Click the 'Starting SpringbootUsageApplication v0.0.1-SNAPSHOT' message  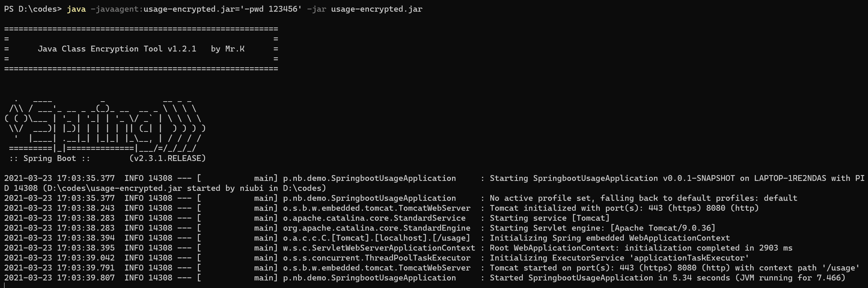(612, 178)
